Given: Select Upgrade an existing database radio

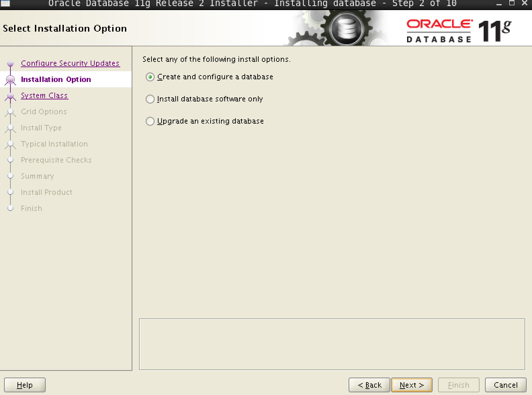Looking at the screenshot, I should click(150, 121).
